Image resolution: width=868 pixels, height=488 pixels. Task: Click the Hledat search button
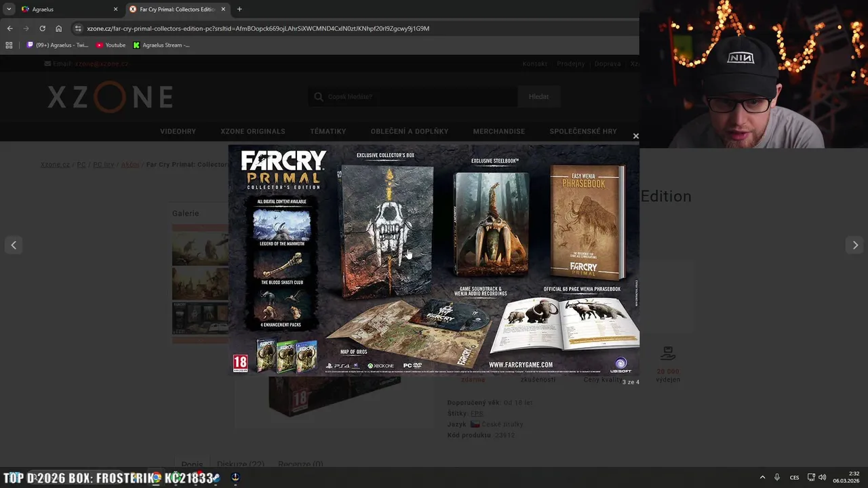click(538, 97)
